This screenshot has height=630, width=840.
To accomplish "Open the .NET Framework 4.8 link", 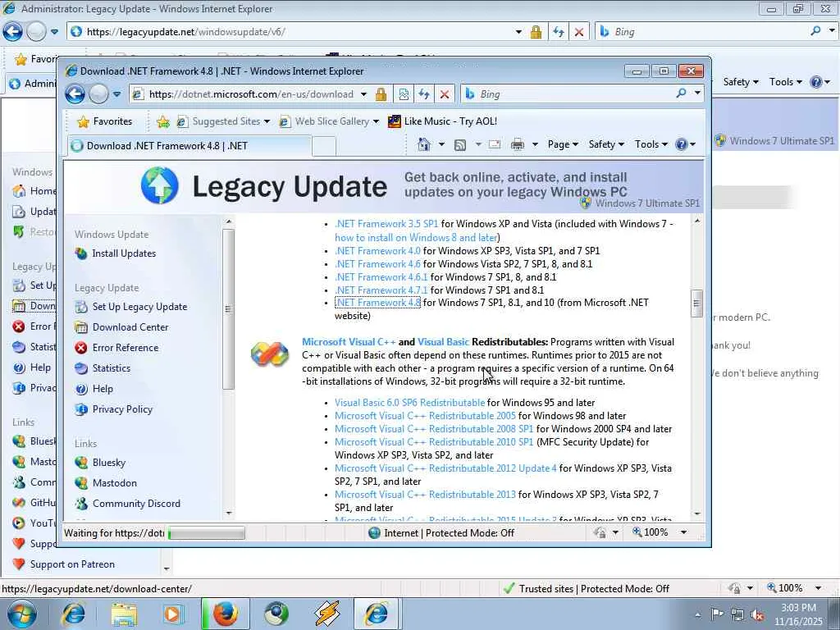I will [x=377, y=303].
